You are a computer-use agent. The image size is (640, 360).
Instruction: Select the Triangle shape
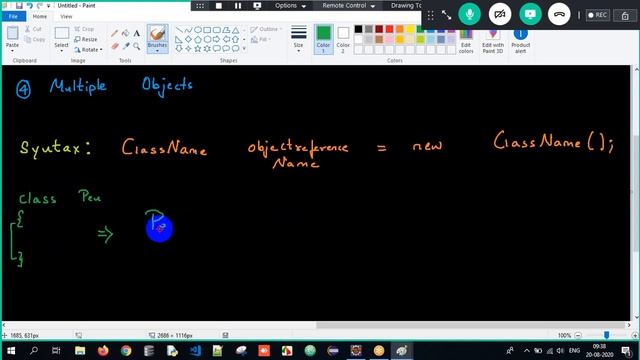click(236, 30)
